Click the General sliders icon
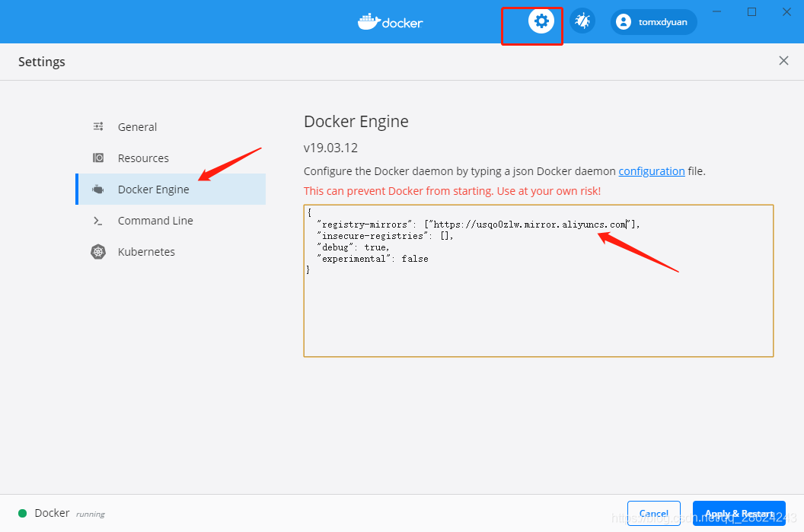Viewport: 804px width, 532px height. click(98, 126)
